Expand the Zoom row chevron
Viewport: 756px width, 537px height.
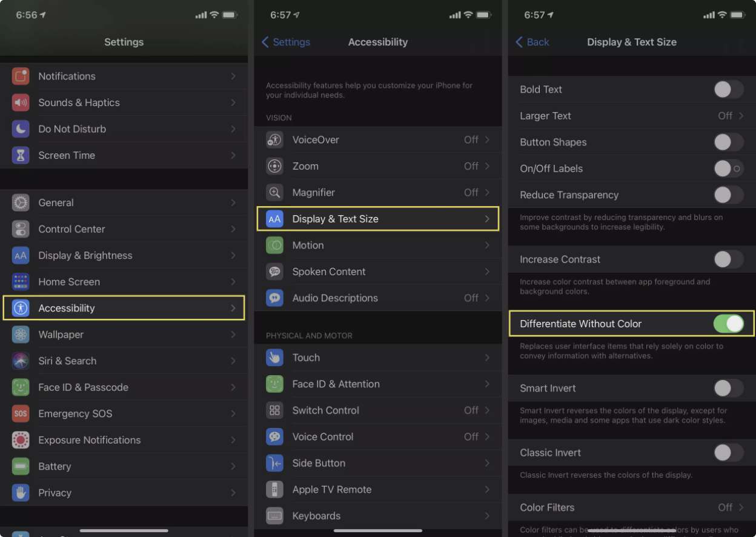tap(486, 166)
